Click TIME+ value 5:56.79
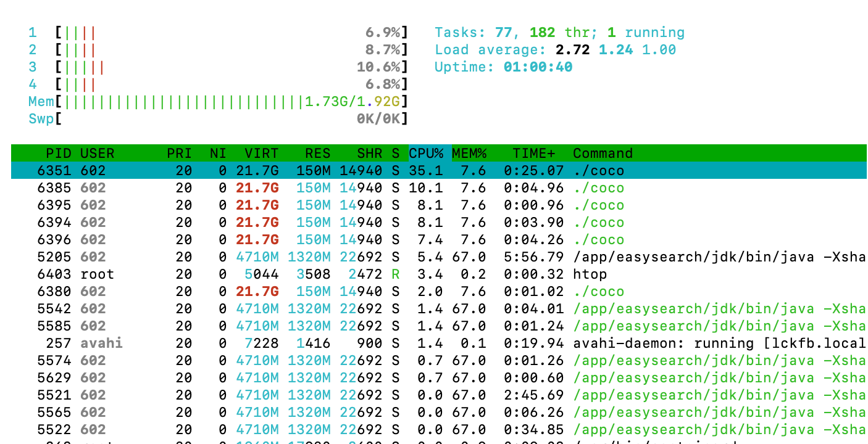The width and height of the screenshot is (868, 444). [x=533, y=257]
